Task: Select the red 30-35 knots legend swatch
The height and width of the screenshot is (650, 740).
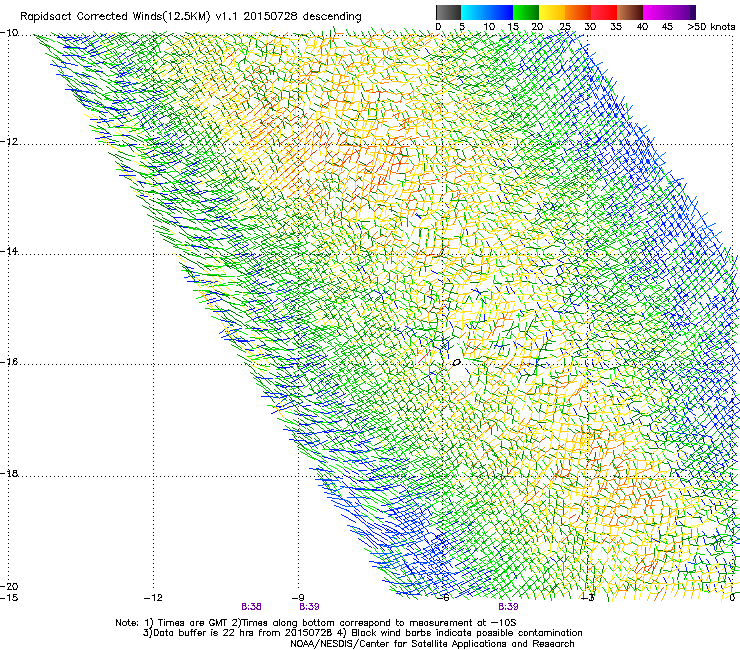Action: 604,12
